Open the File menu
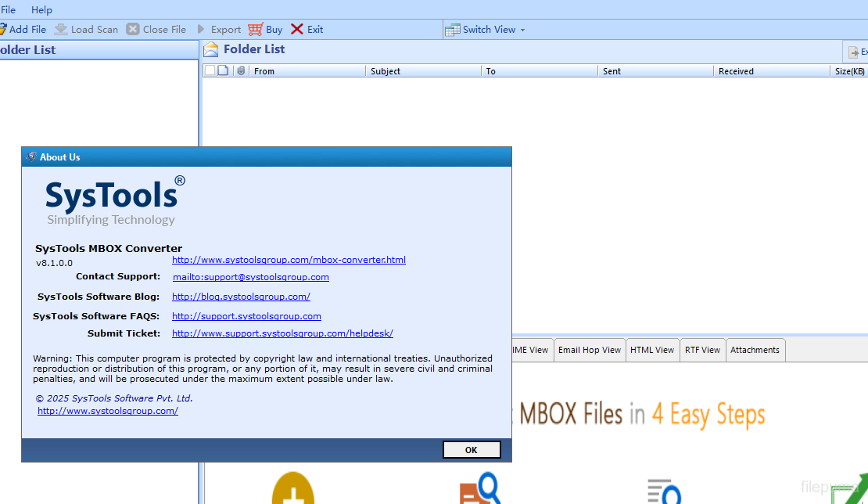Viewport: 868px width, 504px height. pos(8,9)
